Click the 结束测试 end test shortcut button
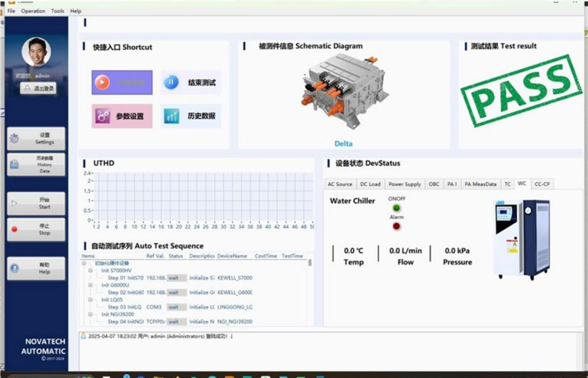The width and height of the screenshot is (588, 378). click(191, 82)
